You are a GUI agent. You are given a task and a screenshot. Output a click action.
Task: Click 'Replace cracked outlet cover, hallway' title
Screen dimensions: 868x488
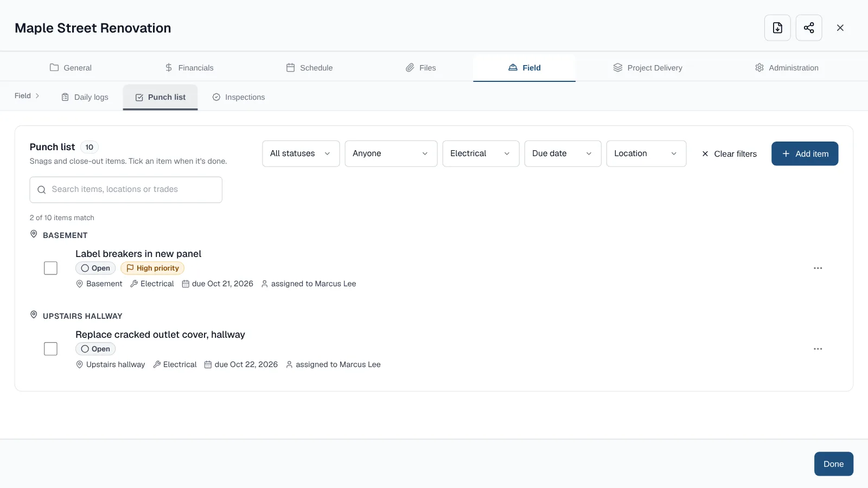click(x=160, y=335)
